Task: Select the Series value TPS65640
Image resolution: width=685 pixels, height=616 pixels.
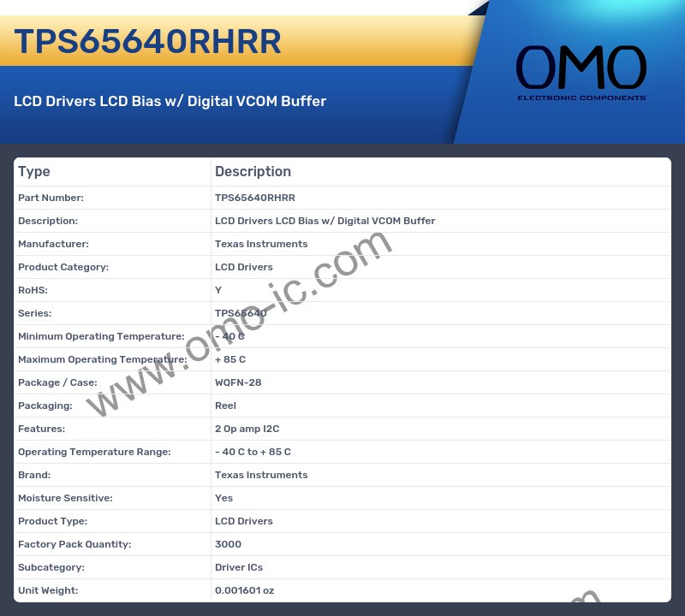Action: point(241,313)
